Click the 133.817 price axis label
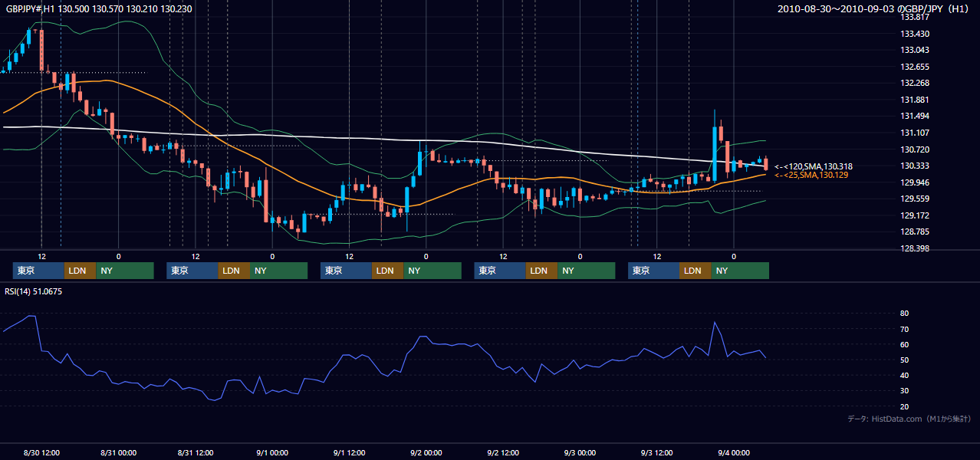This screenshot has width=980, height=460. pos(916,17)
